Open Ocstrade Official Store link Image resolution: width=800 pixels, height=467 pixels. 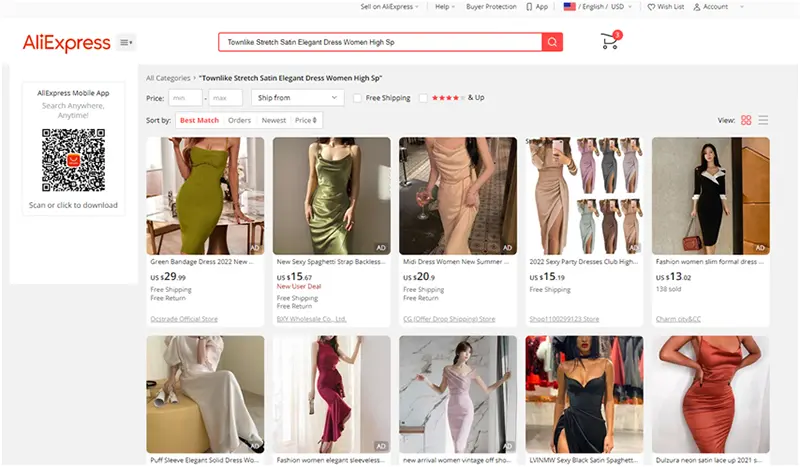coord(184,319)
